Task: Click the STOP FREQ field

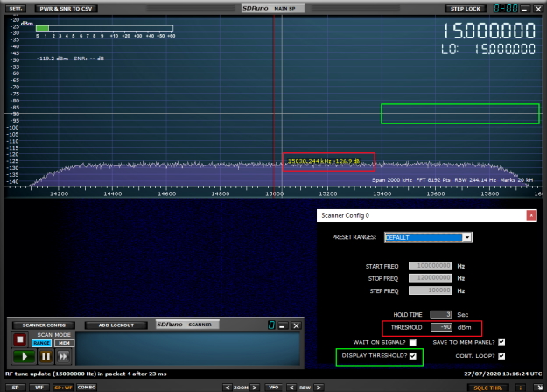Action: pos(430,278)
